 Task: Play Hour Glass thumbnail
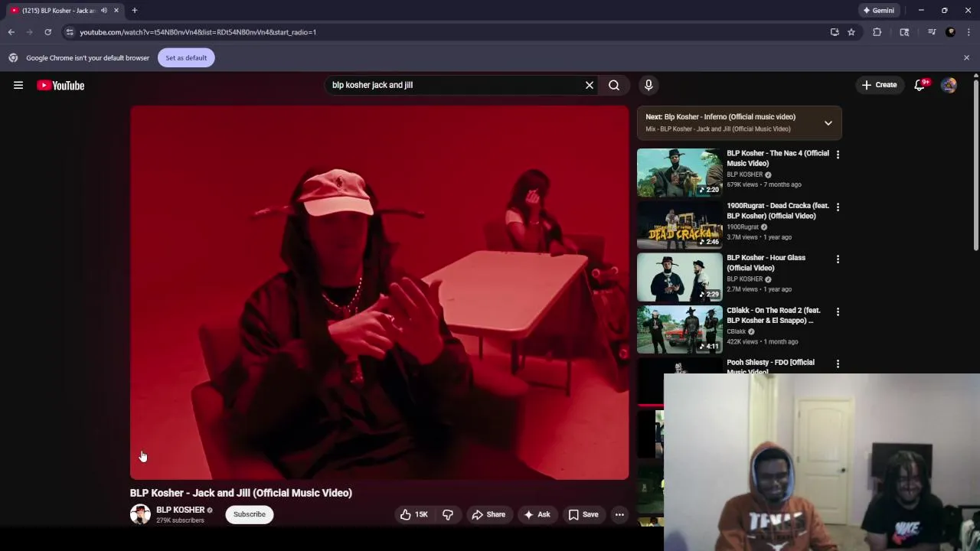click(679, 277)
